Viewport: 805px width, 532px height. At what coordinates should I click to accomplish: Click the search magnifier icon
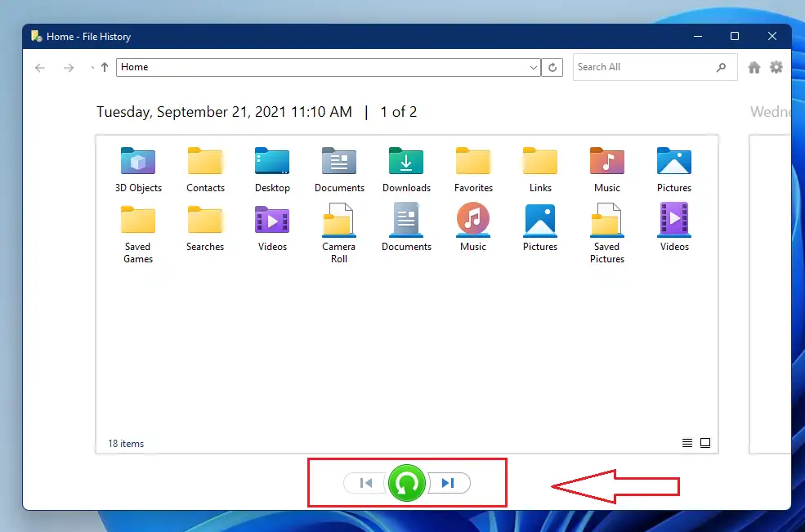pos(722,67)
